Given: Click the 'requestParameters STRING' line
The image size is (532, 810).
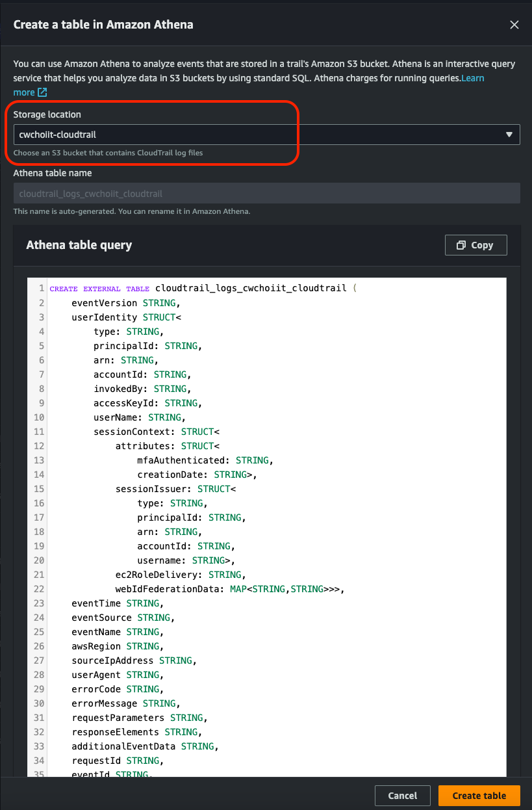Looking at the screenshot, I should pos(140,718).
